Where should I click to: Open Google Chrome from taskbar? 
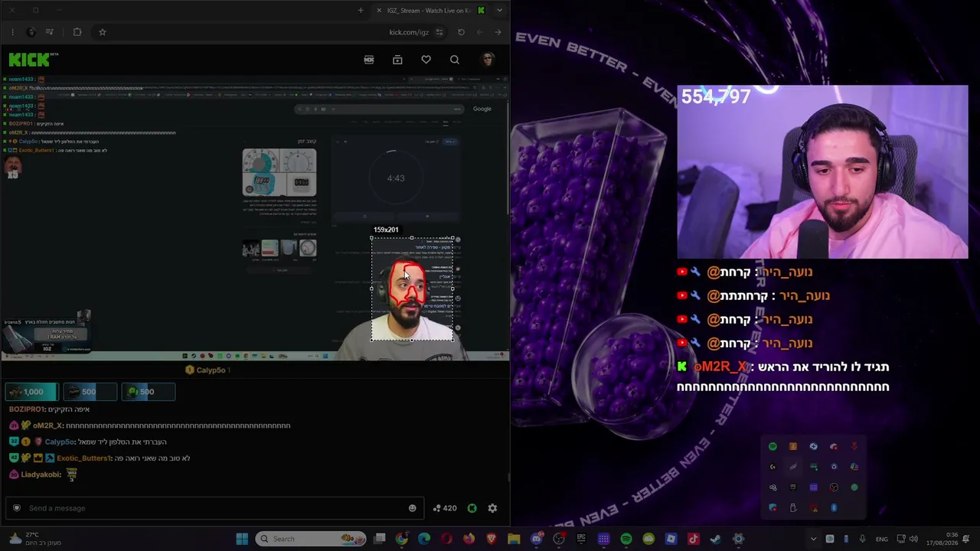(x=402, y=539)
